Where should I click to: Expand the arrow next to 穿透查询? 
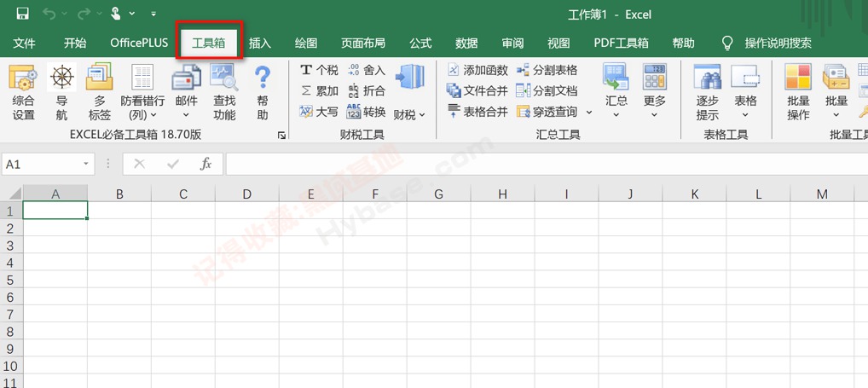pyautogui.click(x=588, y=113)
